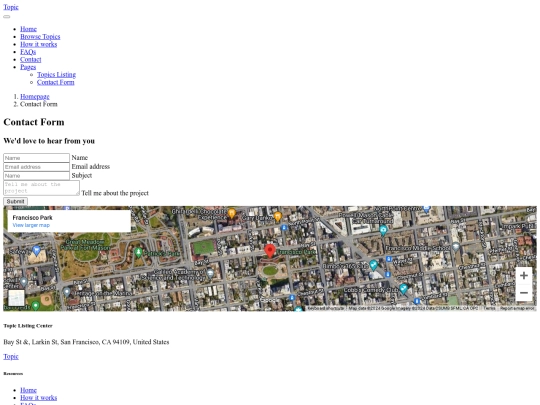Zoom out on the map with the minus button
Image resolution: width=540 pixels, height=405 pixels.
click(x=524, y=293)
